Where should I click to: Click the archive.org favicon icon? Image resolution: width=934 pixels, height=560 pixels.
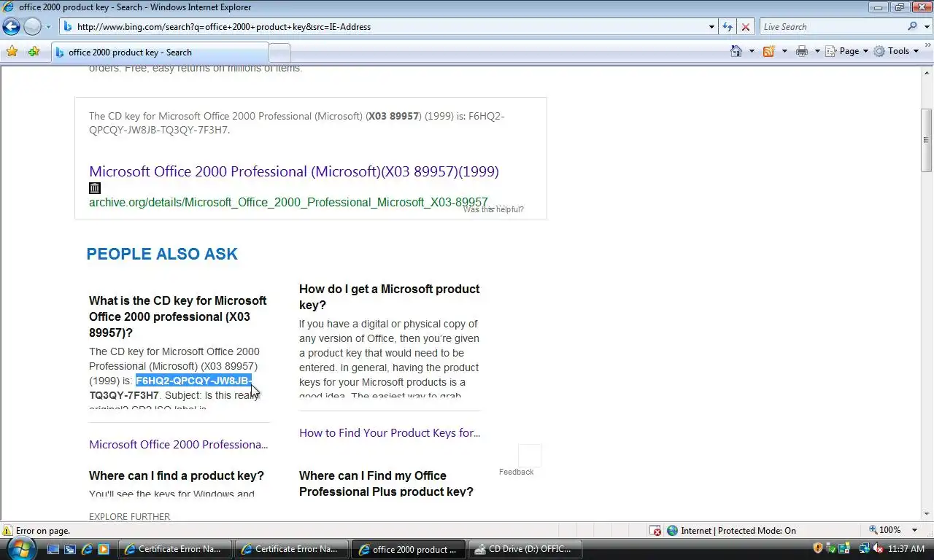pyautogui.click(x=95, y=187)
